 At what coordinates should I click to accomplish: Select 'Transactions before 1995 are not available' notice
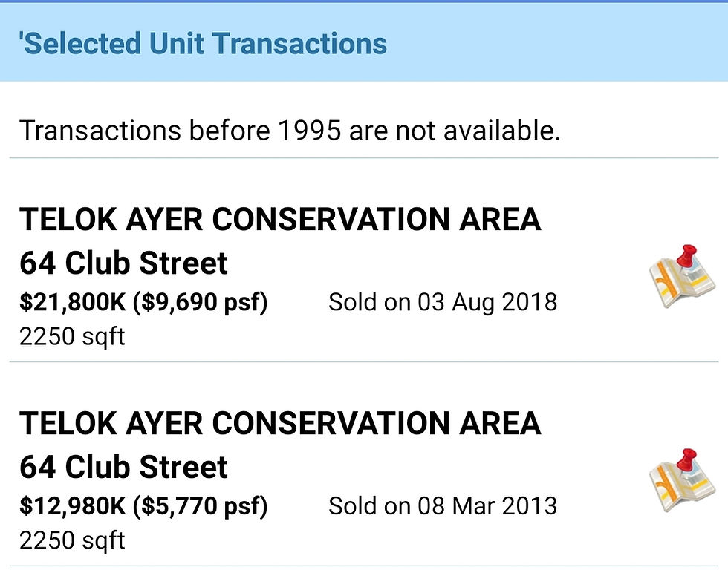[x=290, y=131]
